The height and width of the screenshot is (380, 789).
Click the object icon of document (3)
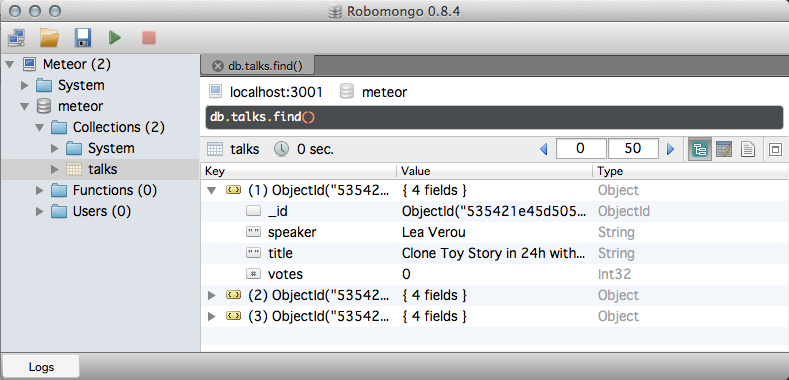point(233,317)
